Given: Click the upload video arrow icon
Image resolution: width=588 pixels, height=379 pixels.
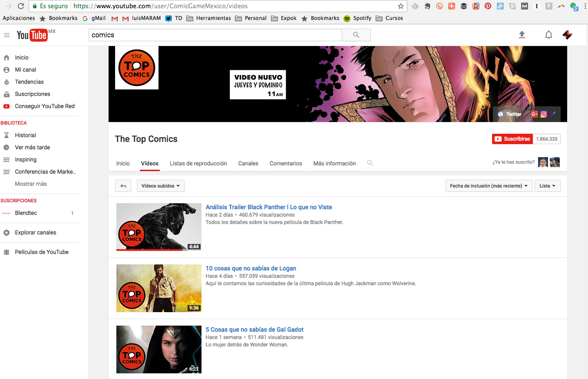Looking at the screenshot, I should click(x=522, y=35).
